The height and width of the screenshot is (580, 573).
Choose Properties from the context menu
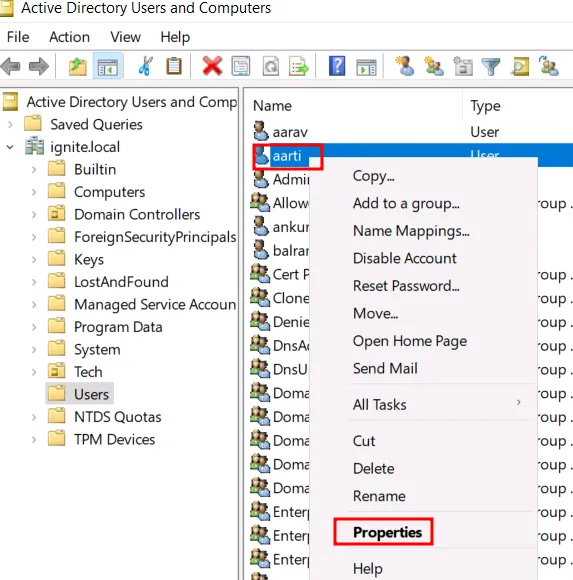[387, 532]
